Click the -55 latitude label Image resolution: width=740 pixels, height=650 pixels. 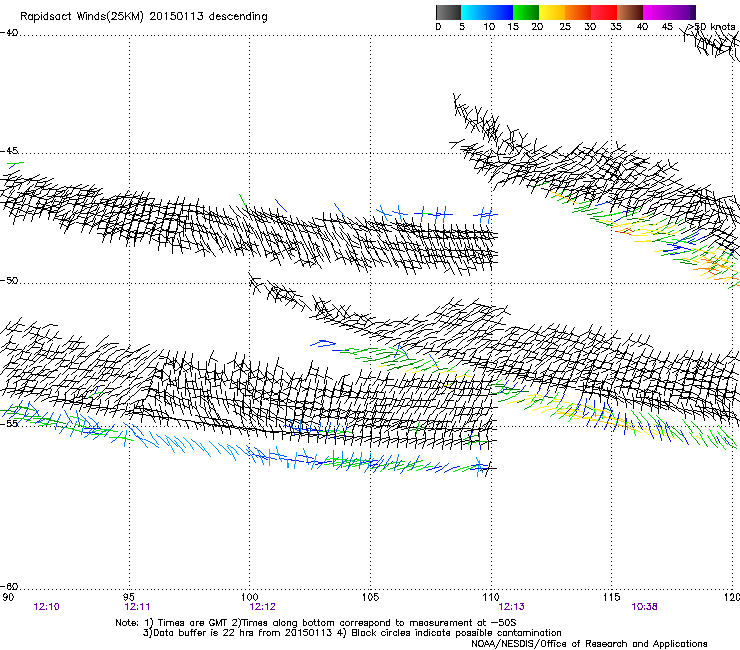coord(9,423)
